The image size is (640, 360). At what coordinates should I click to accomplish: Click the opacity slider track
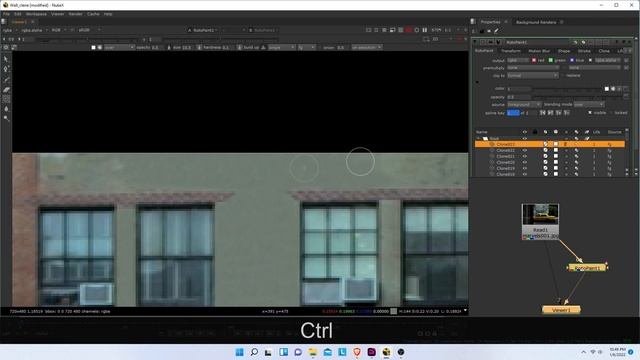point(578,97)
